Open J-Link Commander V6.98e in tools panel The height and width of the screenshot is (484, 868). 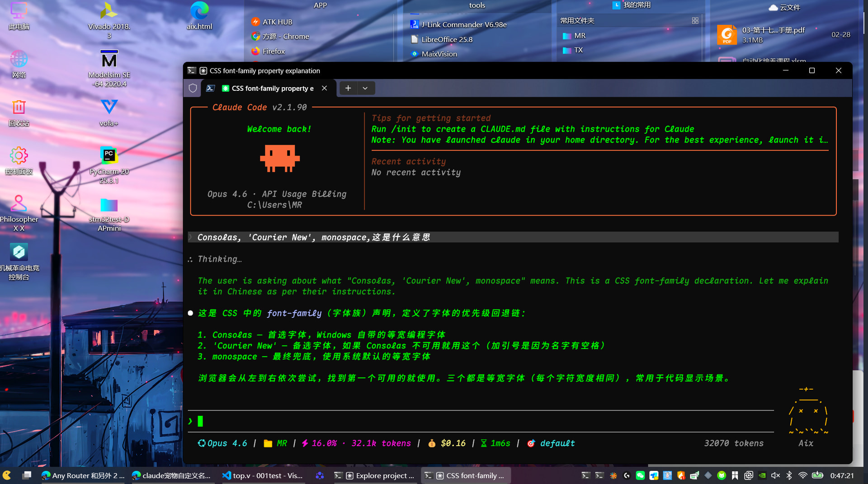458,24
